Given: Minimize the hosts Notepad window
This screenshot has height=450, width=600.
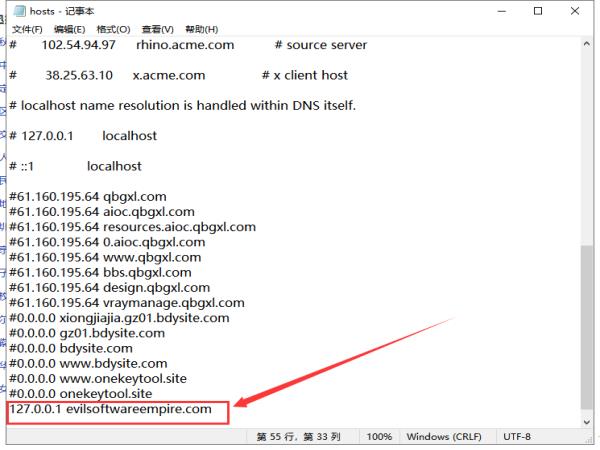Looking at the screenshot, I should click(x=502, y=11).
